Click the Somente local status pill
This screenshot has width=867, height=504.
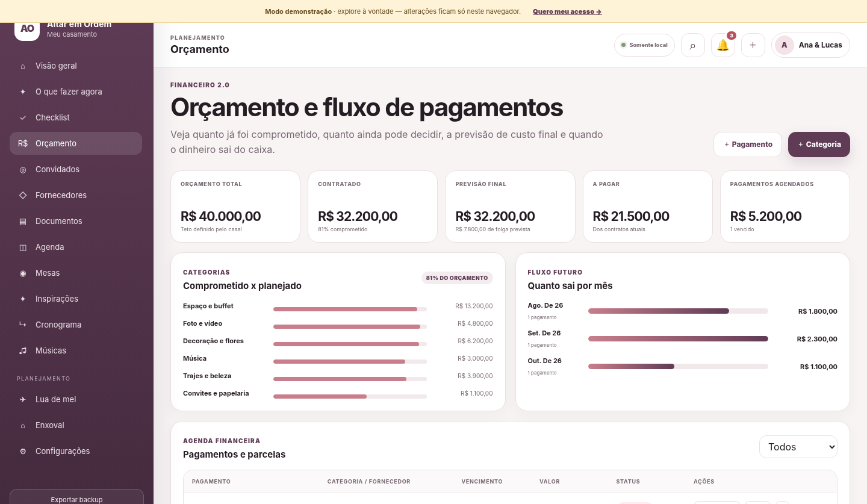(644, 45)
